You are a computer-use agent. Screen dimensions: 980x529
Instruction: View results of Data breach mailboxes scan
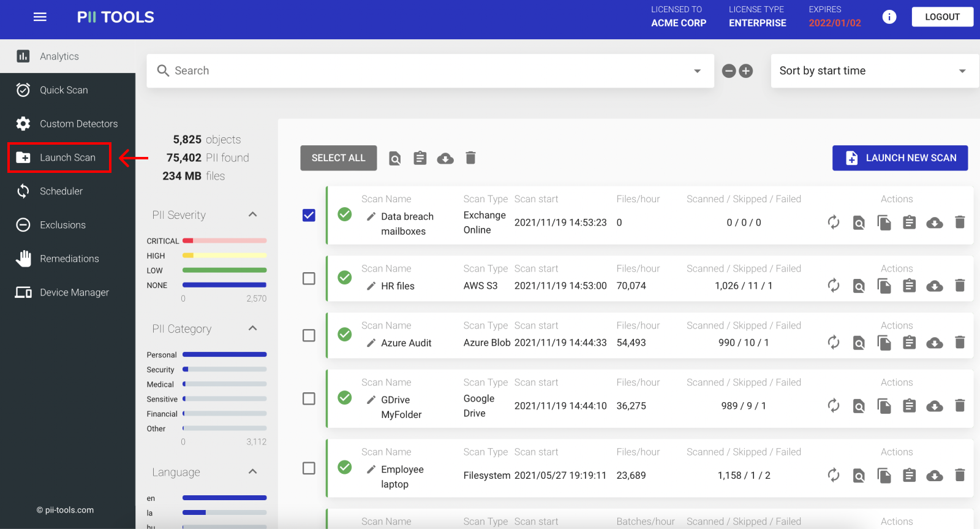(x=859, y=223)
